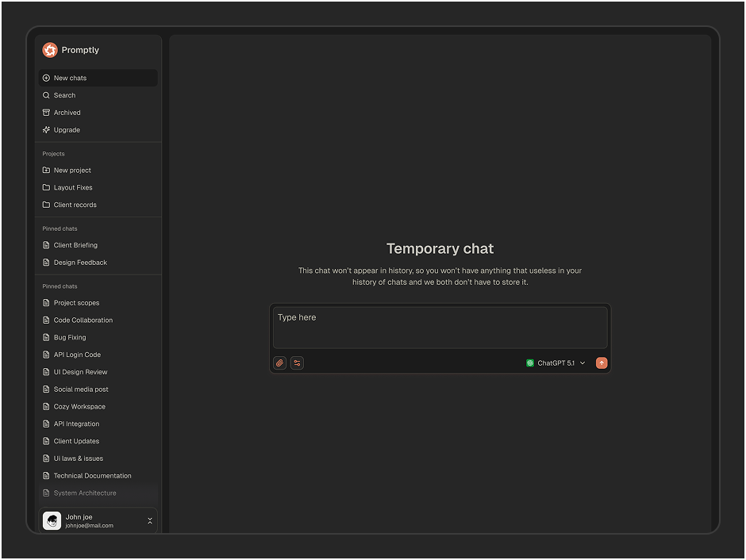Click the Design Feedback document icon
This screenshot has height=560, width=746.
coord(46,263)
